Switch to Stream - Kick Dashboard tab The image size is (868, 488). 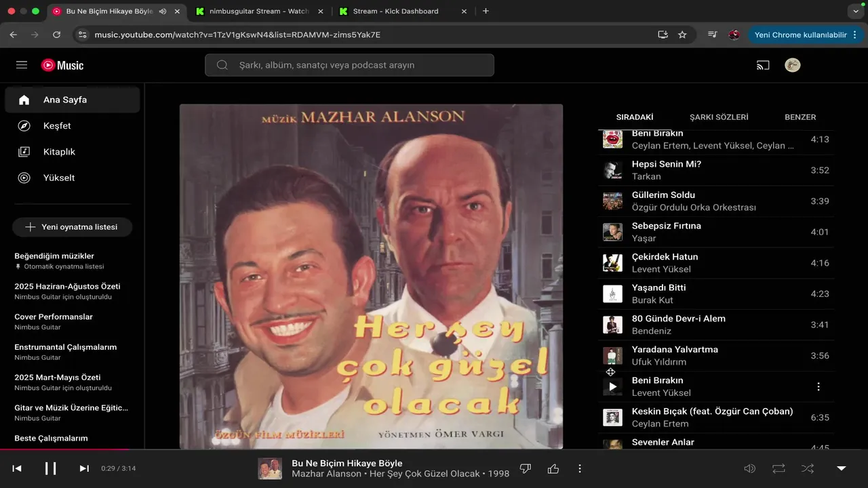point(403,12)
